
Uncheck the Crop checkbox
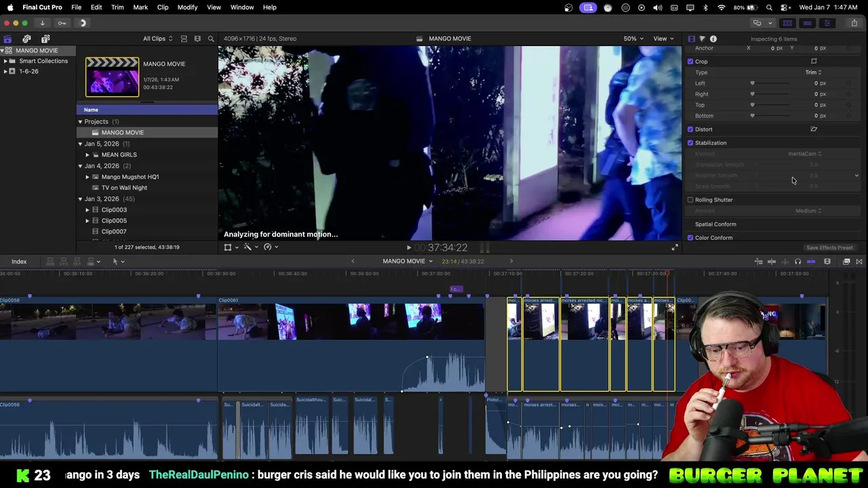pyautogui.click(x=690, y=62)
